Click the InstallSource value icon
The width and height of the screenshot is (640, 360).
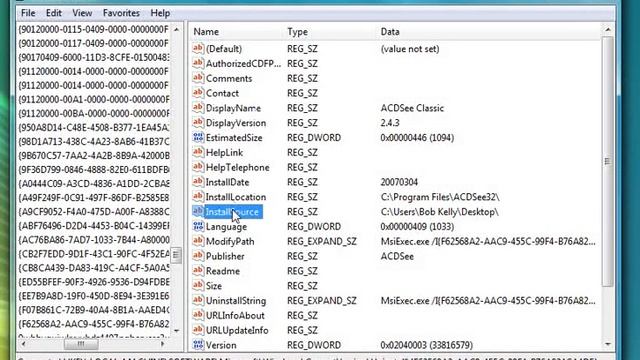point(198,211)
